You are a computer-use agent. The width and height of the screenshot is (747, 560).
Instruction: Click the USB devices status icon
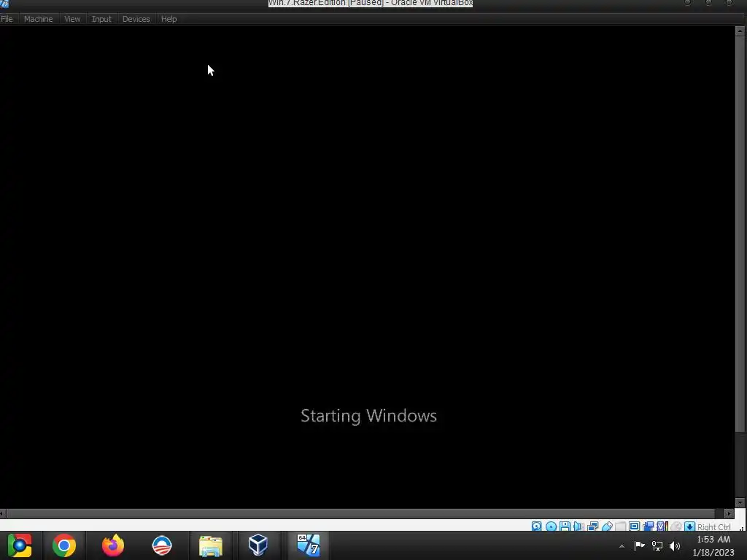coord(607,526)
